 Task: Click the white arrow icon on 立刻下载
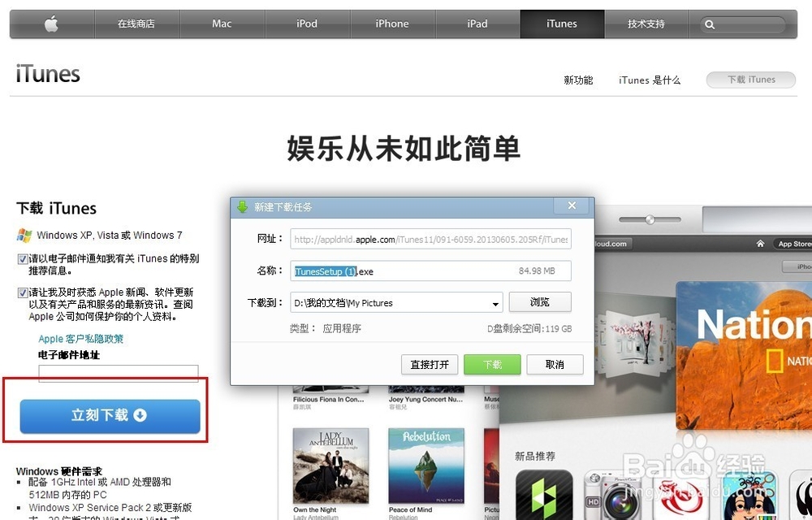(140, 415)
